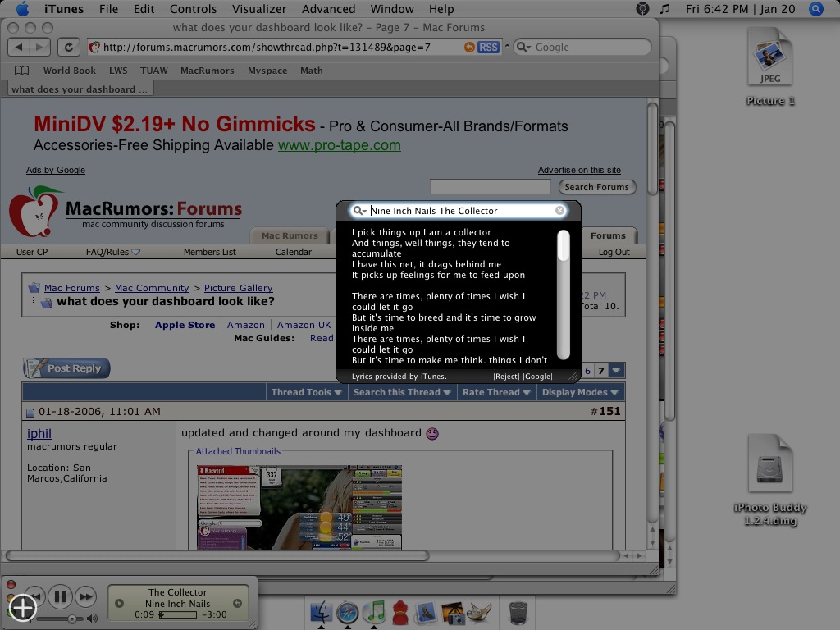Open the www.pro-tape.com ad link
The image size is (840, 630).
[x=339, y=145]
